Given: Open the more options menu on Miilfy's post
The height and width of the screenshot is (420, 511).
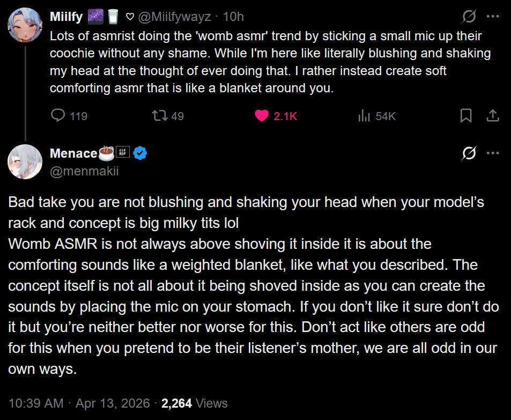Looking at the screenshot, I should click(x=493, y=17).
